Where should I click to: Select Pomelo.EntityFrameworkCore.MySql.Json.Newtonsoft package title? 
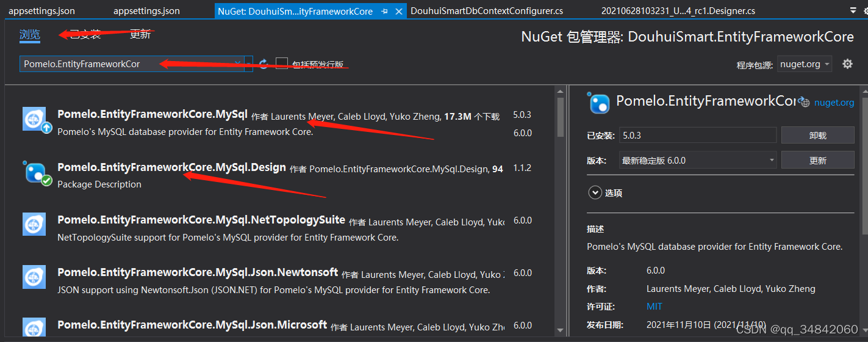(x=198, y=272)
